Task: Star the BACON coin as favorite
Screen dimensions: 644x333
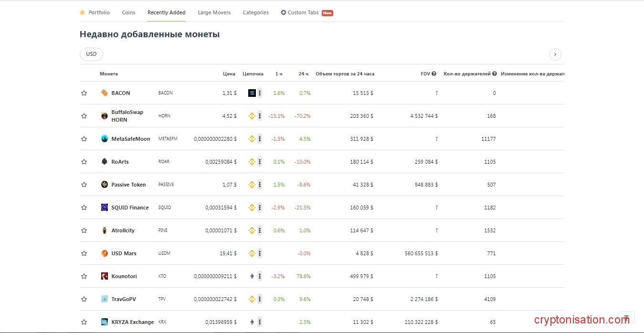Action: 84,93
